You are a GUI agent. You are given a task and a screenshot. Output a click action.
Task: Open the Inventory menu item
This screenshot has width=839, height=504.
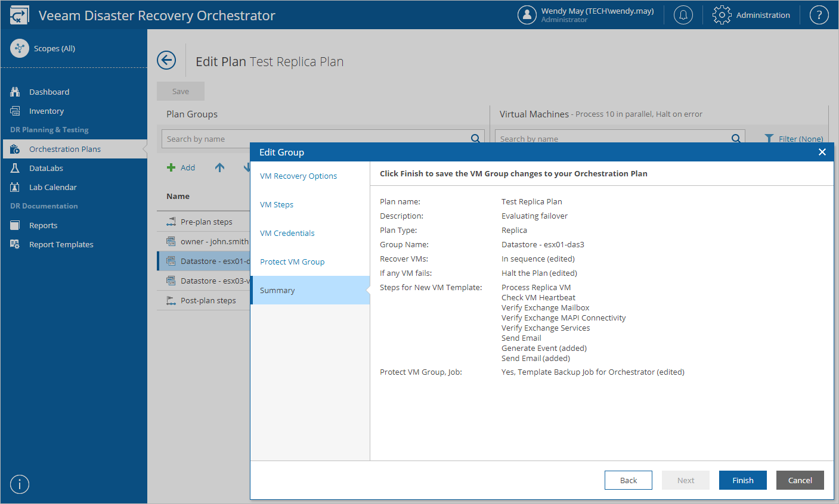tap(47, 111)
